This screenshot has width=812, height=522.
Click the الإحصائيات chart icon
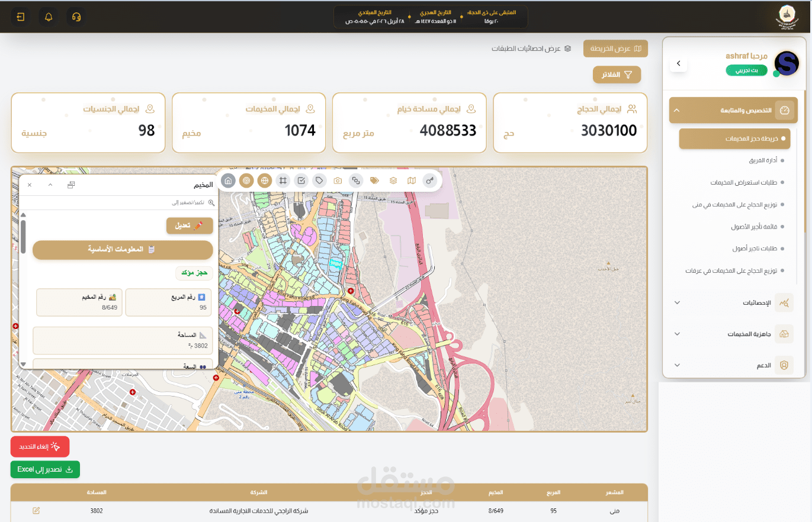click(784, 302)
